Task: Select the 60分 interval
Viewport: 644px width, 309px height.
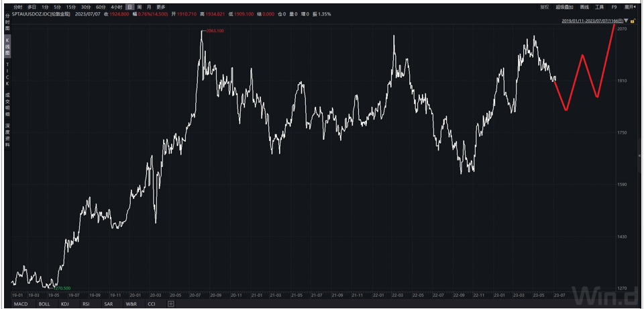Action: tap(101, 7)
